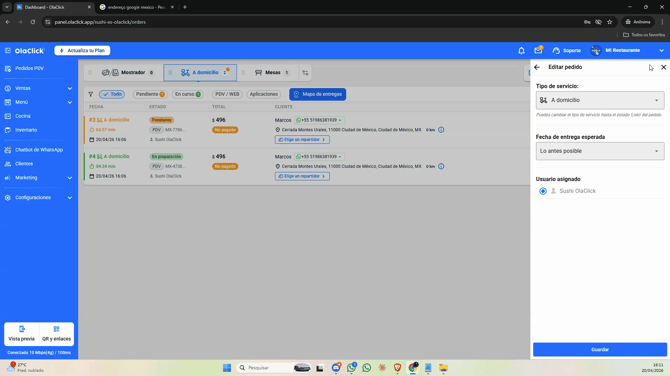The height and width of the screenshot is (376, 670).
Task: Expand the Menú sidebar section
Action: click(38, 102)
